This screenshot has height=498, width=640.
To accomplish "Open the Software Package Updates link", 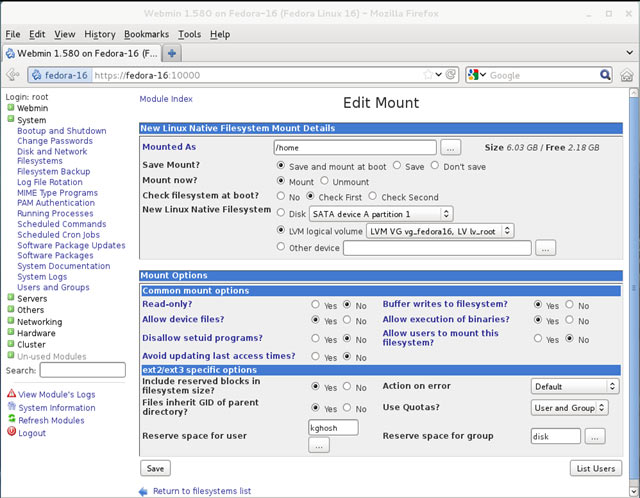I will point(71,245).
